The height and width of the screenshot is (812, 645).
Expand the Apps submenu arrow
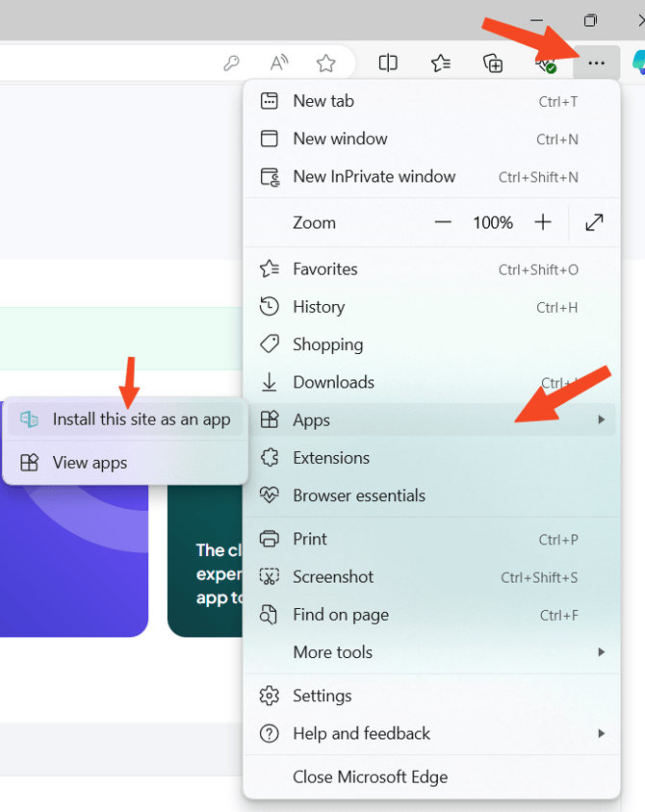coord(603,419)
